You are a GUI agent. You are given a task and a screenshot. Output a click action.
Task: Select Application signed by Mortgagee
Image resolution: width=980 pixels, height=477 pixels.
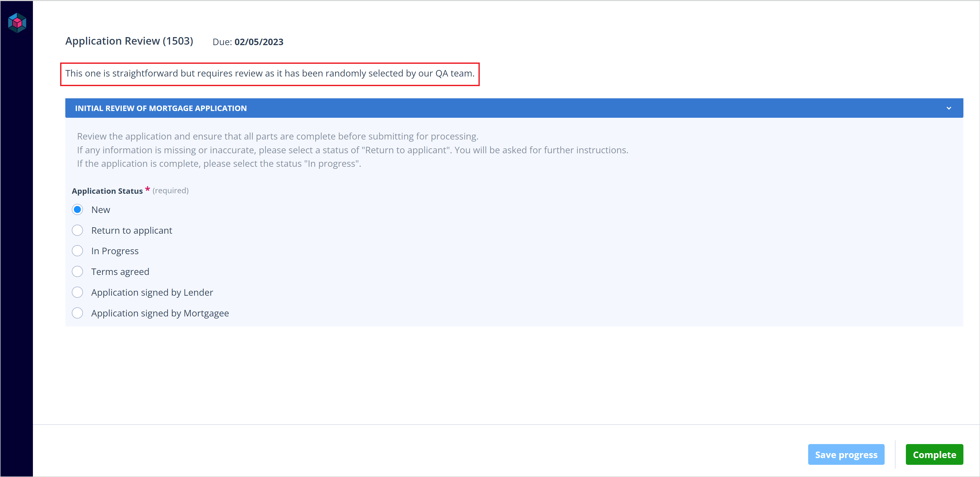coord(77,313)
